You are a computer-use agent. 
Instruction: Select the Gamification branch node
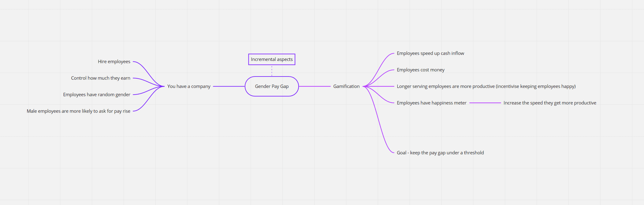point(346,86)
